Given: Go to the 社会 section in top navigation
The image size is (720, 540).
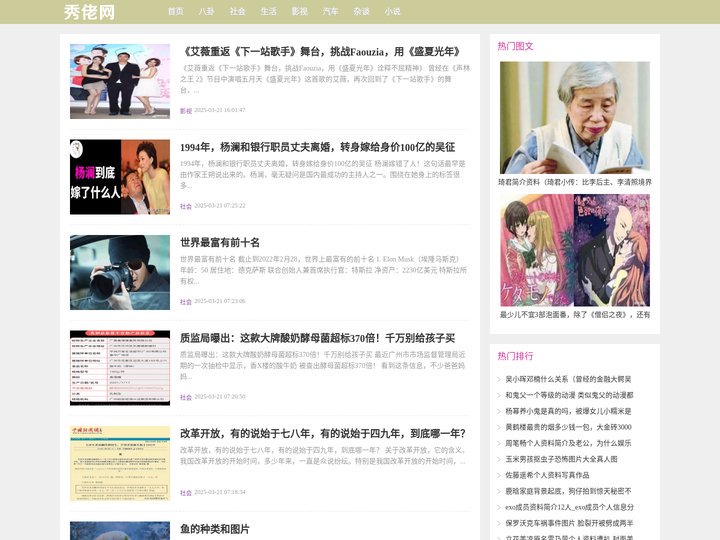Looking at the screenshot, I should tap(237, 11).
